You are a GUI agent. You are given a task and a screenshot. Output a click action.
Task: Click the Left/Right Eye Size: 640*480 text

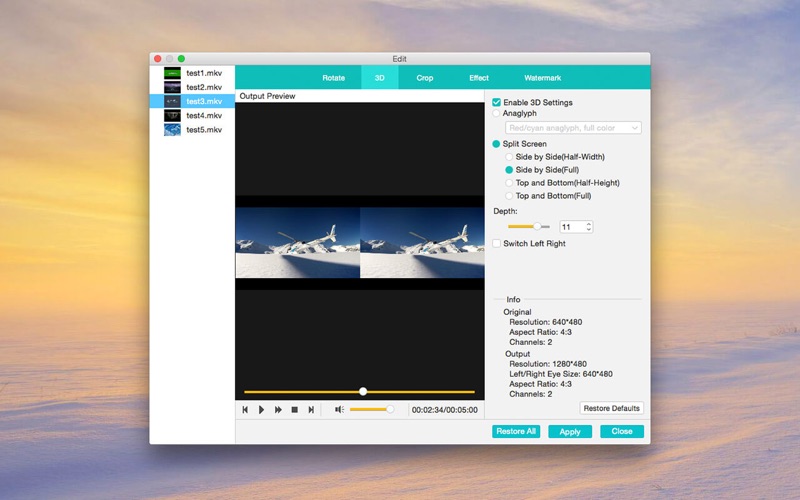coord(561,374)
